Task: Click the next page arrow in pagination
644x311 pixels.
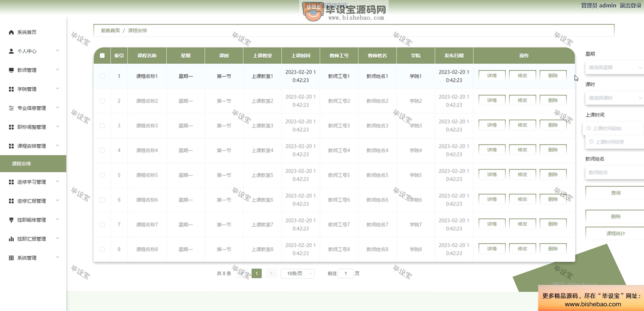Action: tap(271, 274)
